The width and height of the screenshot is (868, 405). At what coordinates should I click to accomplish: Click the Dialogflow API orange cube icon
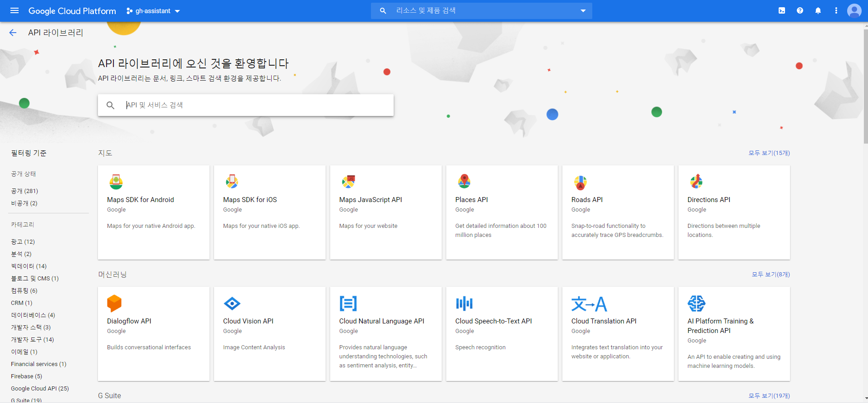tap(114, 304)
